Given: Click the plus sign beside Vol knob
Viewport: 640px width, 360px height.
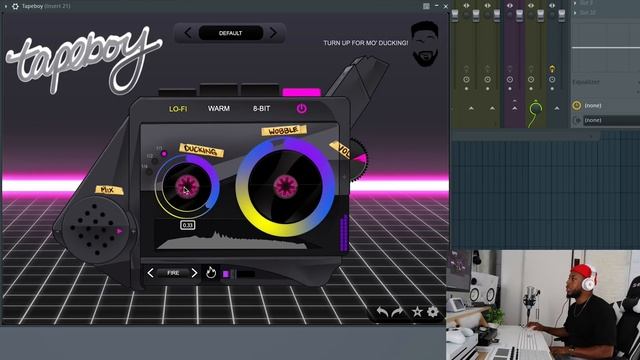Looking at the screenshot, I should tap(344, 177).
